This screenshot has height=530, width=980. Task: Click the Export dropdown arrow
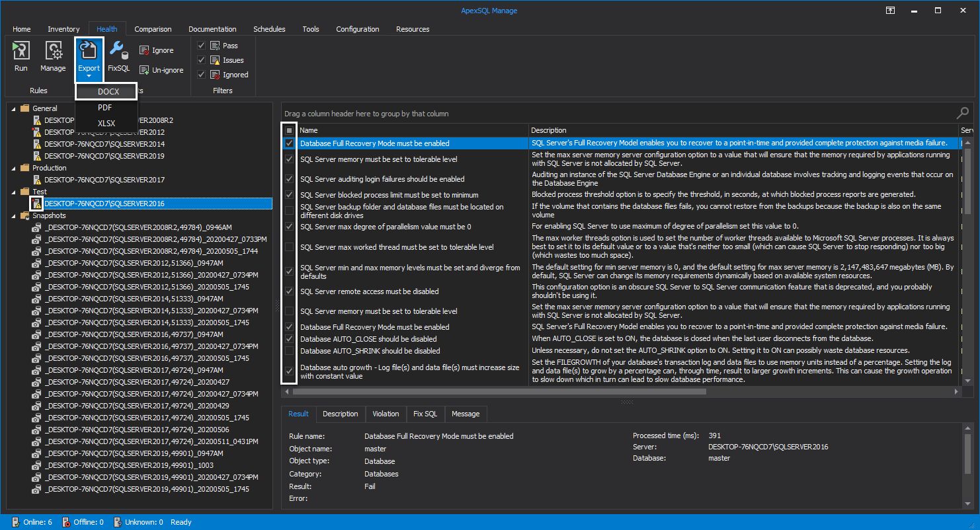pyautogui.click(x=89, y=76)
